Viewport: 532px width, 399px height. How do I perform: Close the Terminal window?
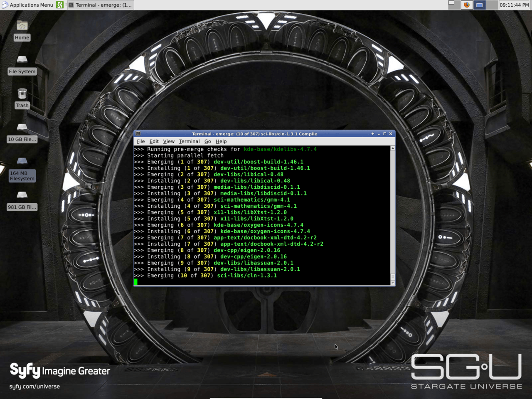pyautogui.click(x=391, y=134)
